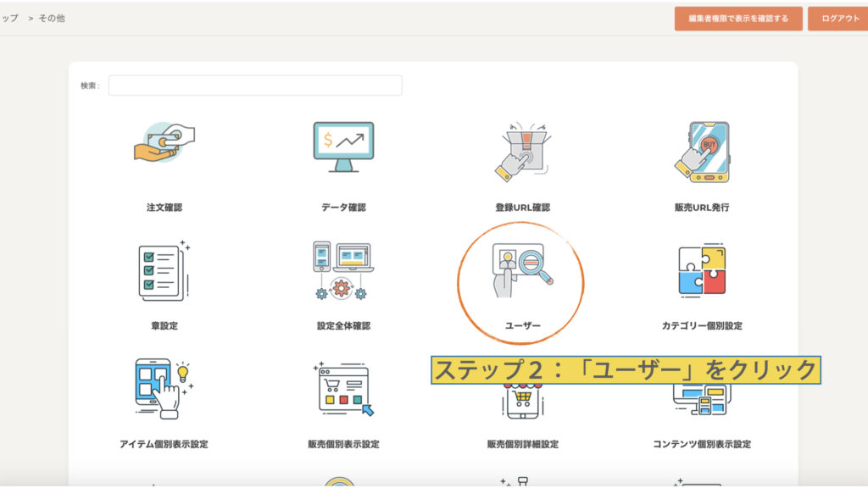This screenshot has height=488, width=868.
Task: Click the ユーザー search icon
Action: coord(522,270)
